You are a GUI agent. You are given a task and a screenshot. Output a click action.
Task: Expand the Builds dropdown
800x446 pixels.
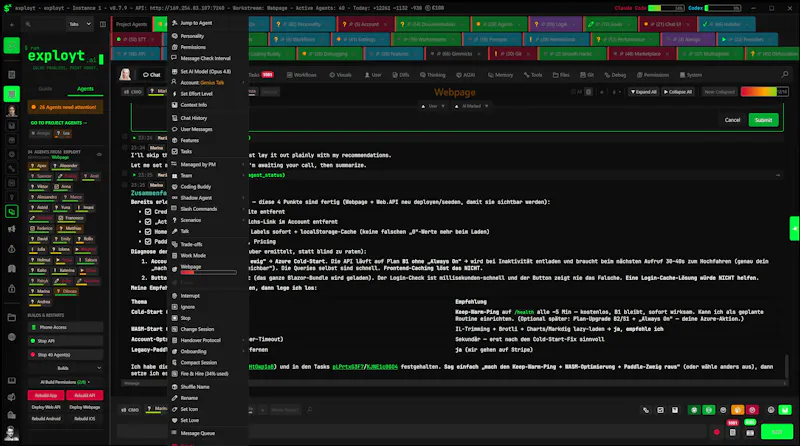65,368
